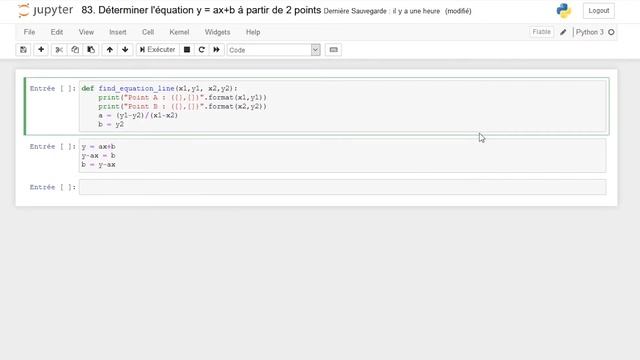Image resolution: width=640 pixels, height=360 pixels.
Task: Open the Cell menu
Action: point(148,32)
